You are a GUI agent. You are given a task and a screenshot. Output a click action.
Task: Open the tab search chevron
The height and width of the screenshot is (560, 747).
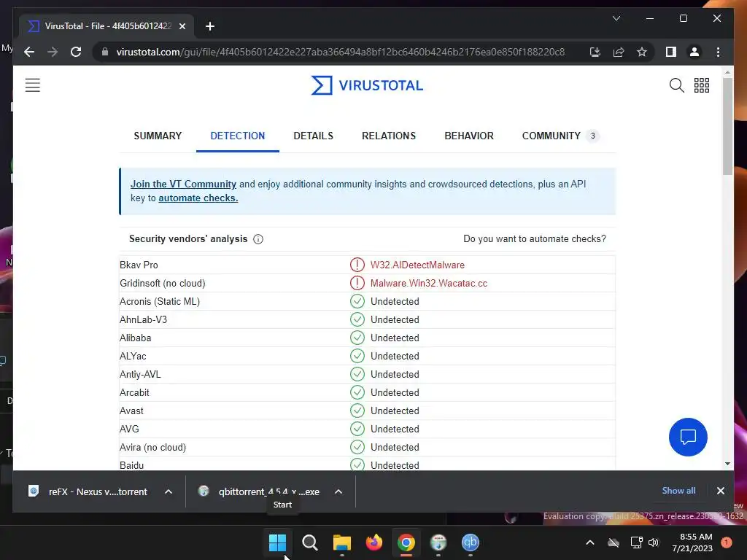pos(616,18)
